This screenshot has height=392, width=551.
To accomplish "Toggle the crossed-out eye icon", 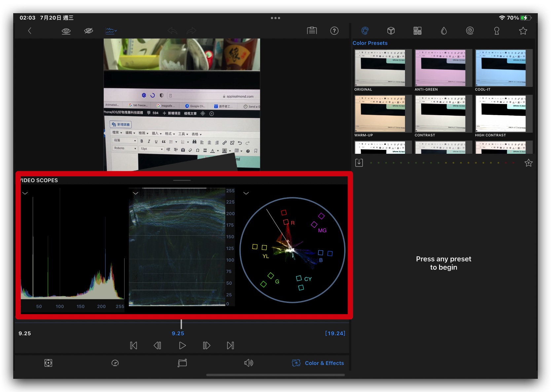I will 89,31.
